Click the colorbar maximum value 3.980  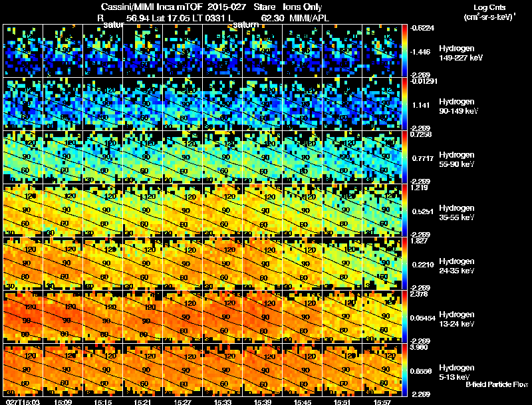[x=419, y=347]
